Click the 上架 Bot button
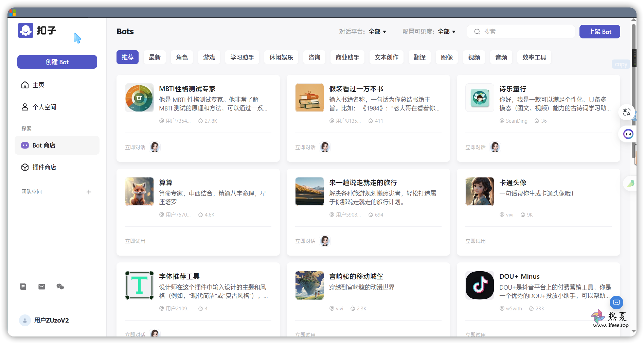 (600, 32)
